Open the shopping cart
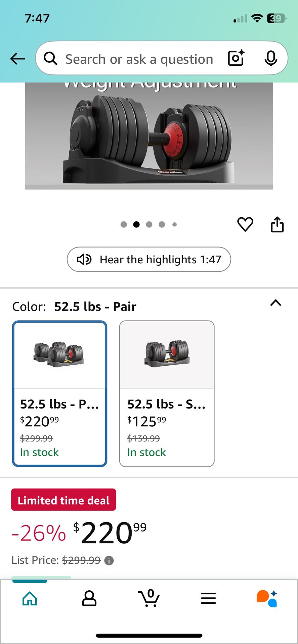Screen dimensions: 298x644 click(149, 598)
